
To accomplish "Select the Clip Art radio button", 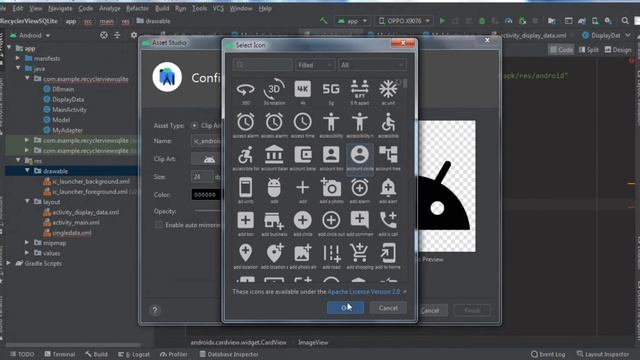I will coord(194,126).
